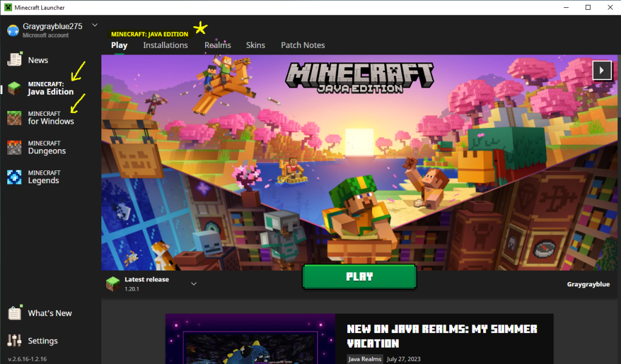Open the Patch Notes tab
Image resolution: width=621 pixels, height=364 pixels.
(x=302, y=45)
